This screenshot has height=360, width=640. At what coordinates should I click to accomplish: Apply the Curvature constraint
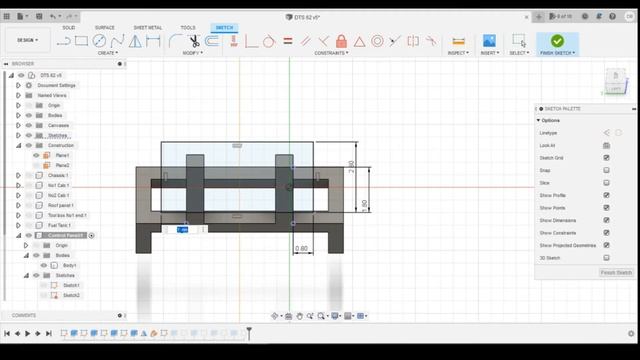[431, 40]
